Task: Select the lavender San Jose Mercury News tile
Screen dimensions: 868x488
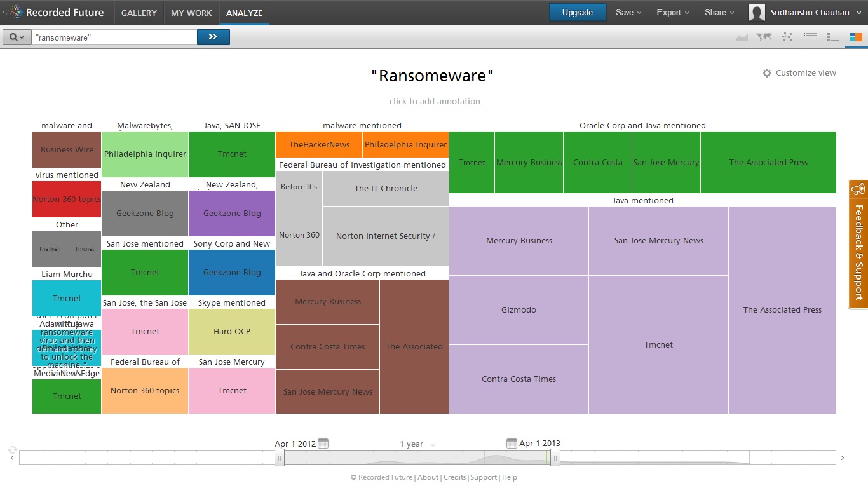Action: [x=658, y=240]
